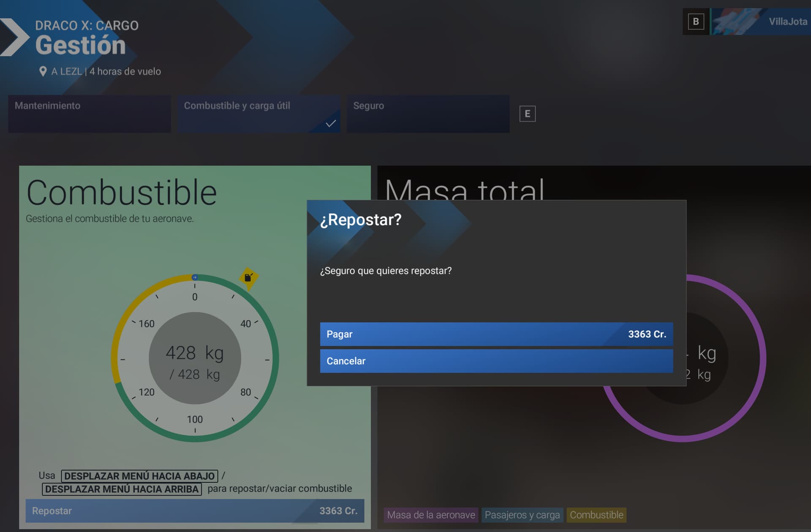Switch to the Seguro tab

[428, 114]
